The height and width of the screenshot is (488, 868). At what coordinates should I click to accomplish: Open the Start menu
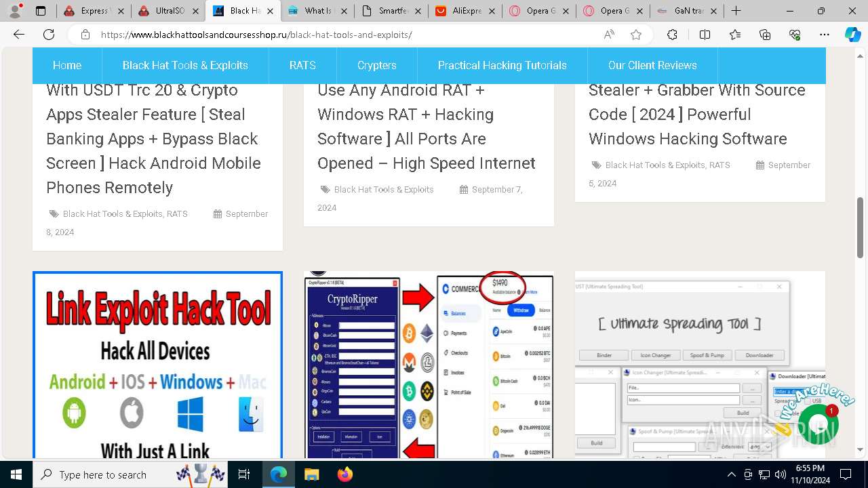(16, 474)
